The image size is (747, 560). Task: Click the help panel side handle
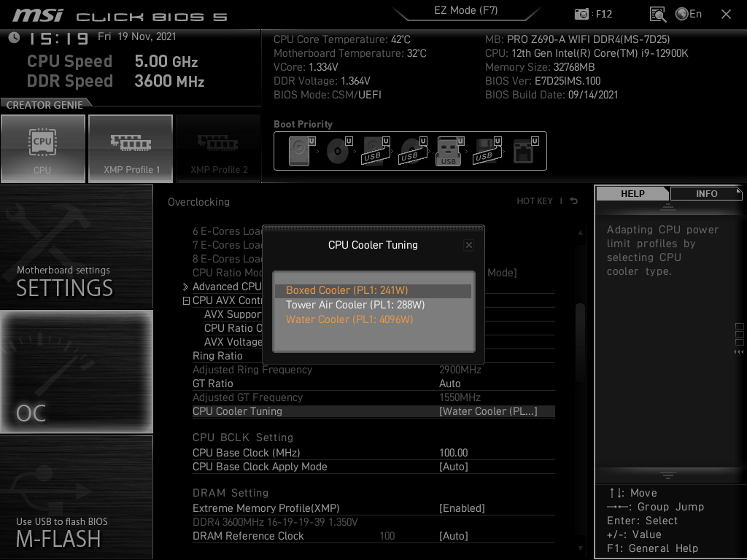(739, 338)
